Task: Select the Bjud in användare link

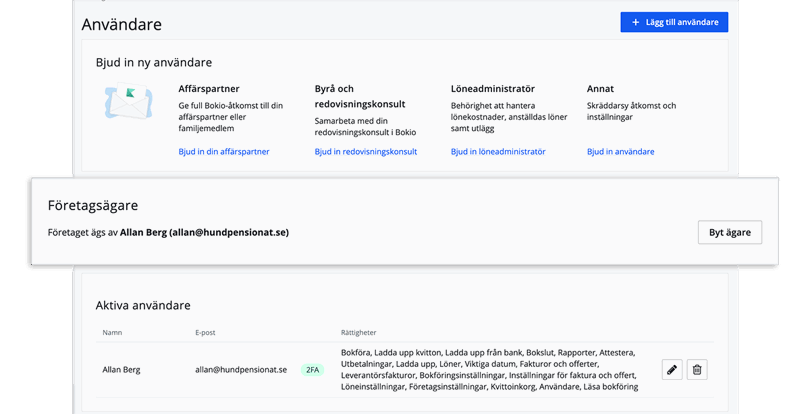Action: tap(620, 152)
